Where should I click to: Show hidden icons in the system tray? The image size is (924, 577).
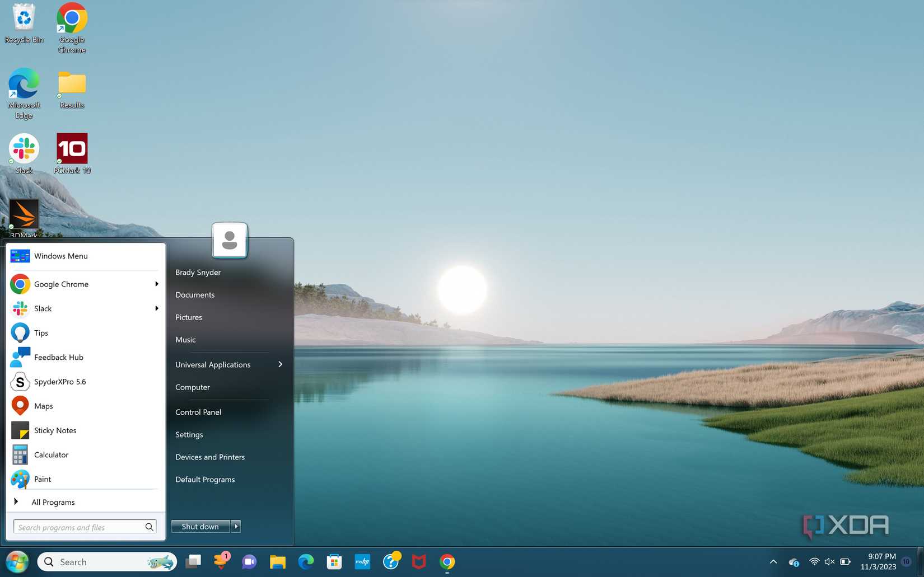click(x=773, y=562)
